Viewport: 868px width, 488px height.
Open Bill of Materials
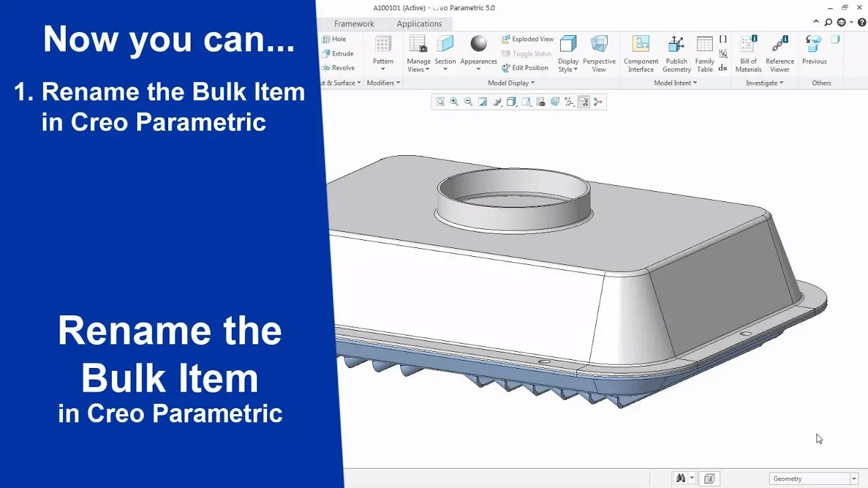(749, 53)
